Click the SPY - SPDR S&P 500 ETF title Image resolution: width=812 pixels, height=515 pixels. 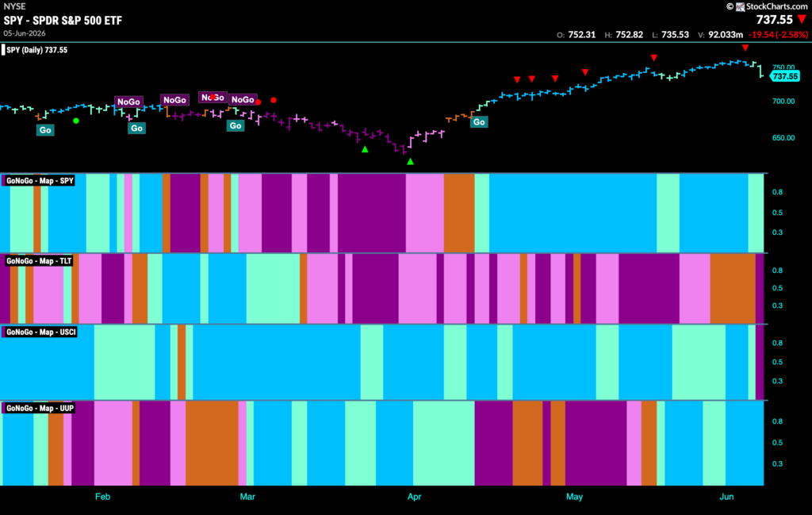click(63, 20)
